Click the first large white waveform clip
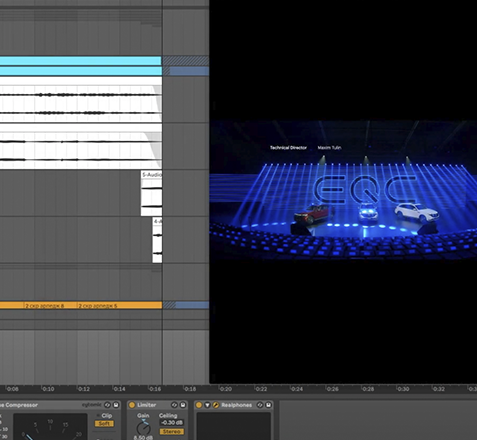 pos(81,99)
